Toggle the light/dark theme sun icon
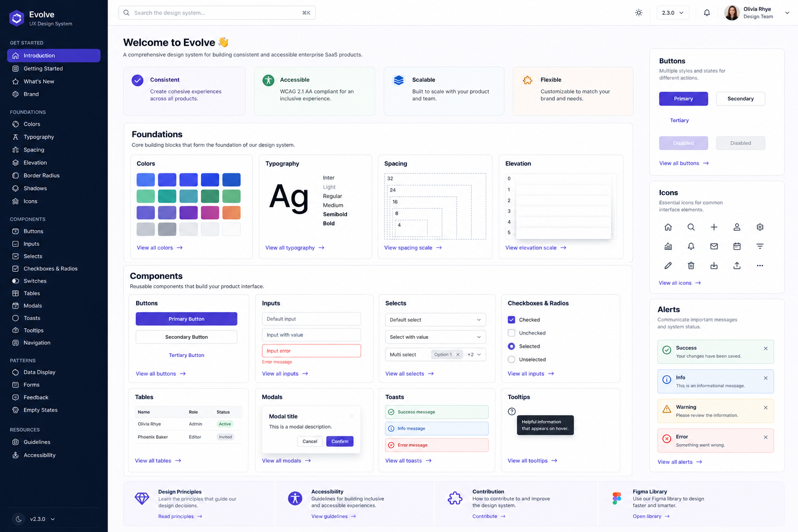This screenshot has height=532, width=798. click(x=639, y=13)
